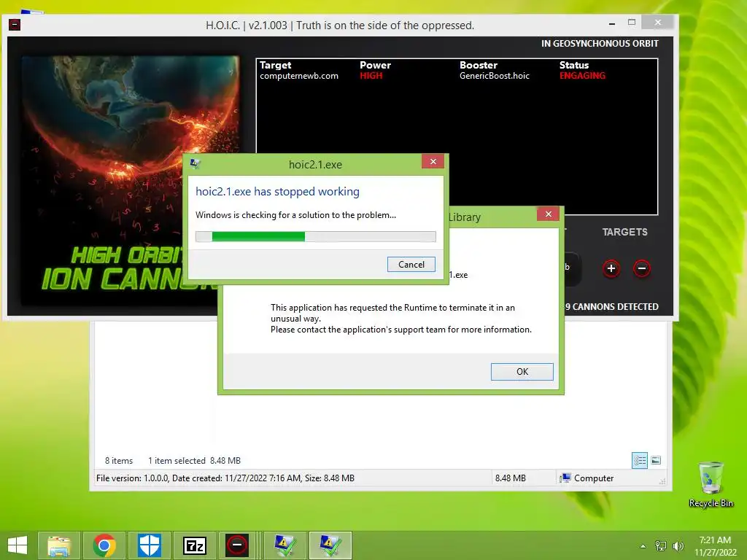
Task: Click the Power column header
Action: [376, 65]
